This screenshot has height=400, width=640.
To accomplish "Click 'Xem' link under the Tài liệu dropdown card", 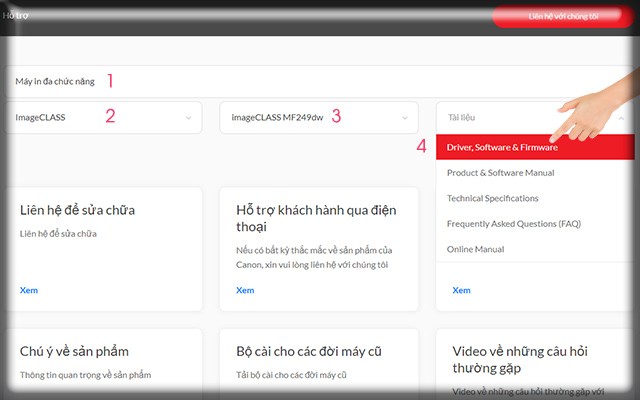I will pos(461,290).
